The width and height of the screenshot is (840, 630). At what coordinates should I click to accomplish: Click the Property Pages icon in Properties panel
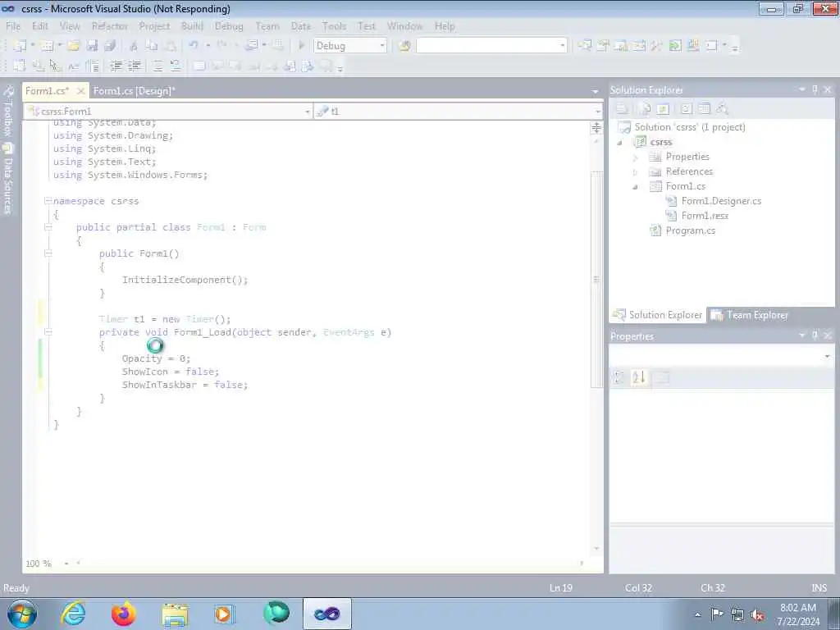coord(662,377)
